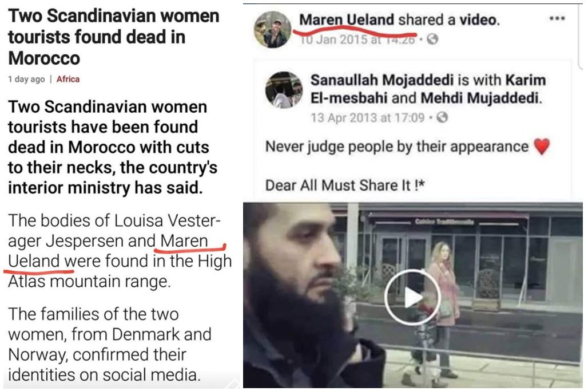588x391 pixels.
Task: Click the Africa category link
Action: tap(68, 79)
